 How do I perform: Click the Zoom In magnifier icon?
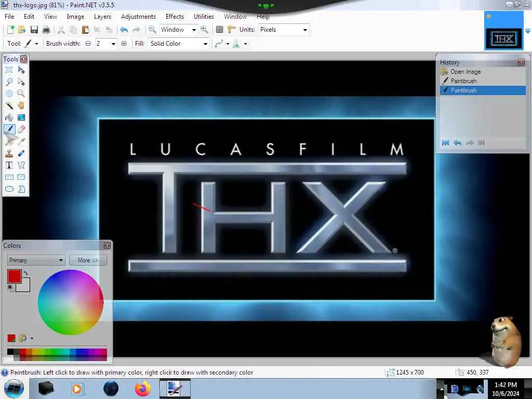click(x=204, y=30)
